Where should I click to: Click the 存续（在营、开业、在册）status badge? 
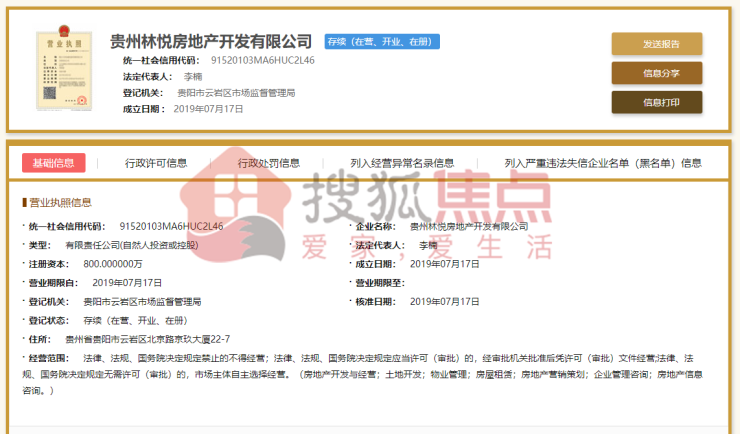pos(382,42)
